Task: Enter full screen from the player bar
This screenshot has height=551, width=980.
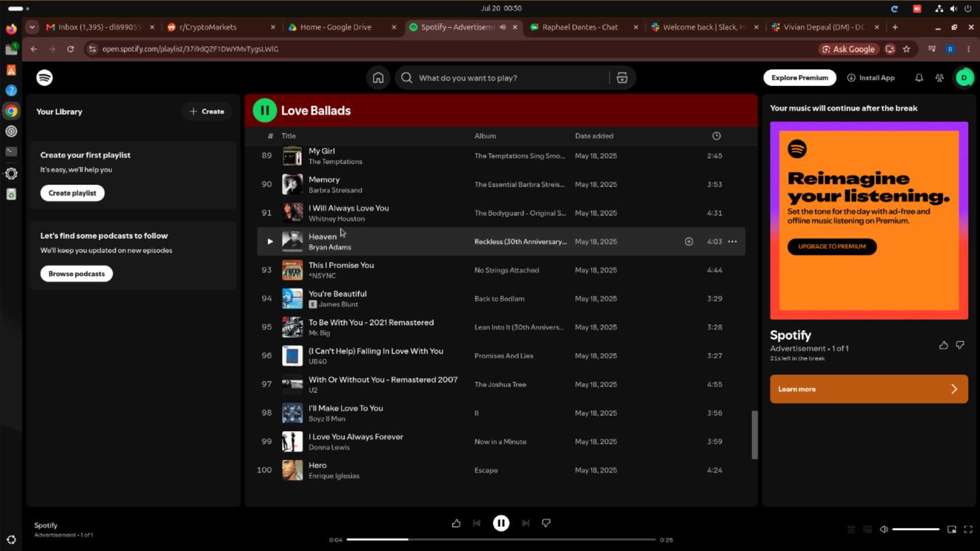Action: [968, 529]
